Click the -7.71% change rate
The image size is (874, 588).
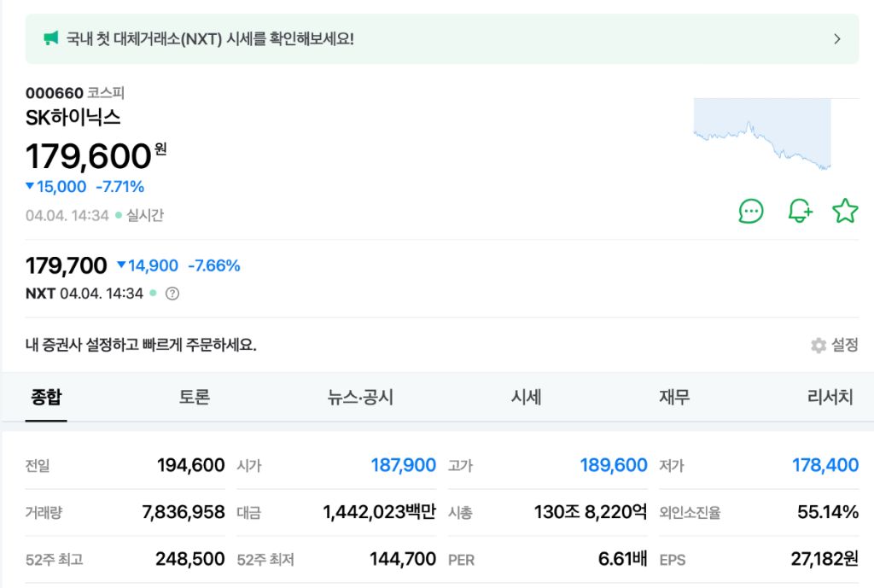pos(119,187)
